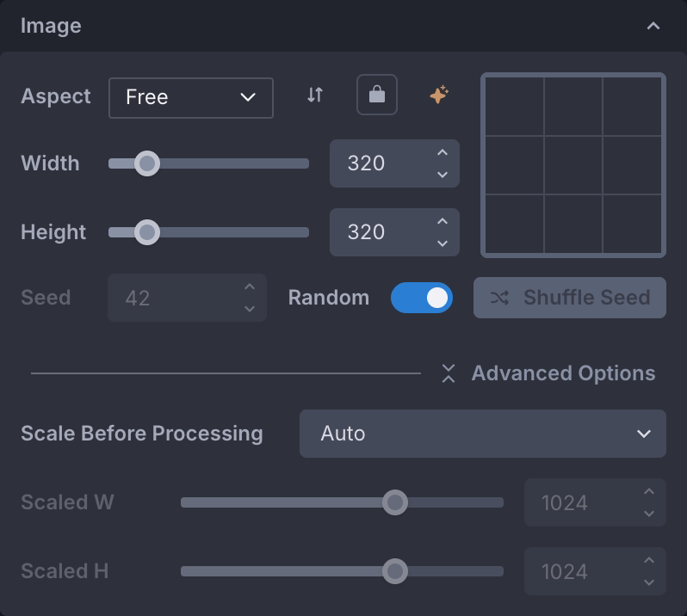This screenshot has width=687, height=616.
Task: Increase Height using the up stepper arrow
Action: [x=443, y=222]
